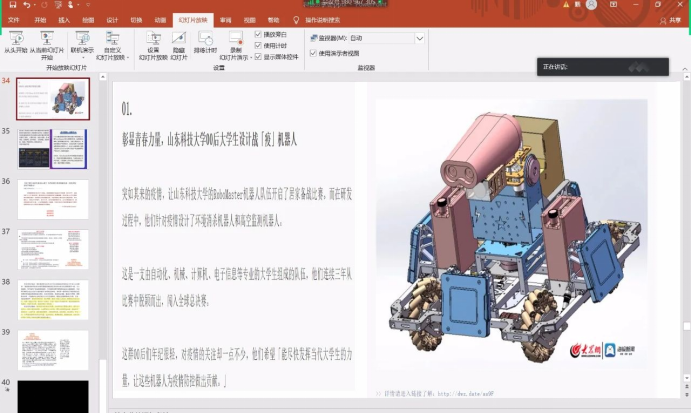Toggle the Use Timings (使用计时) checkbox

[258, 45]
